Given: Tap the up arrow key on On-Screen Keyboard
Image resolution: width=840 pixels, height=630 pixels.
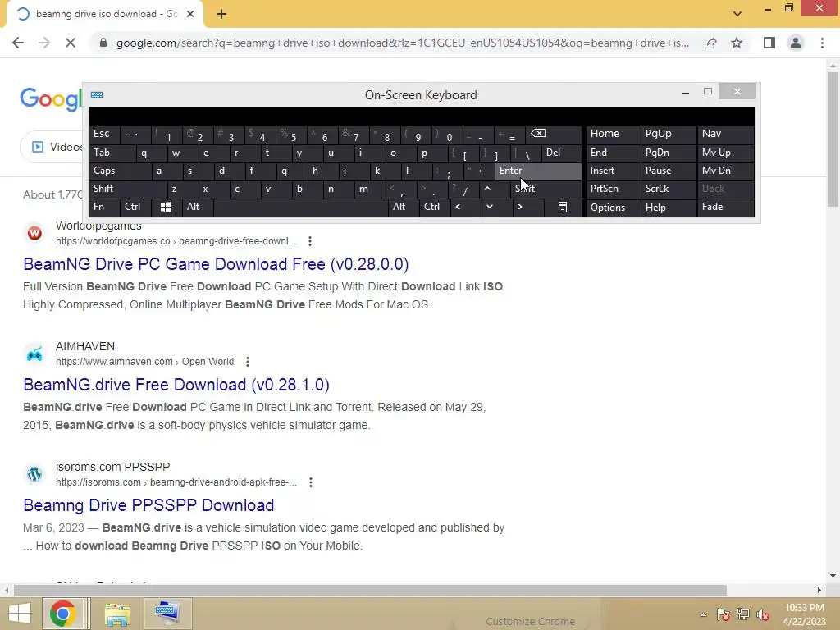Looking at the screenshot, I should pyautogui.click(x=487, y=189).
